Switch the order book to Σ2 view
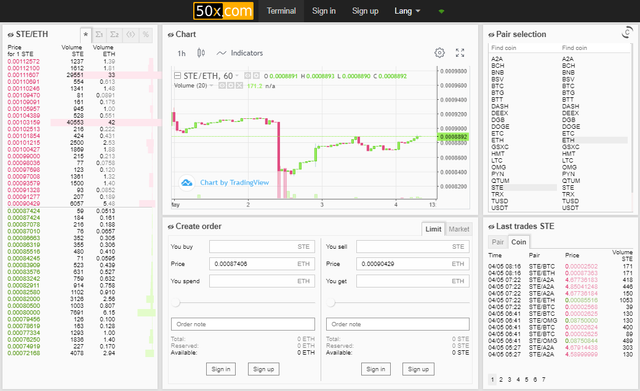 click(115, 35)
